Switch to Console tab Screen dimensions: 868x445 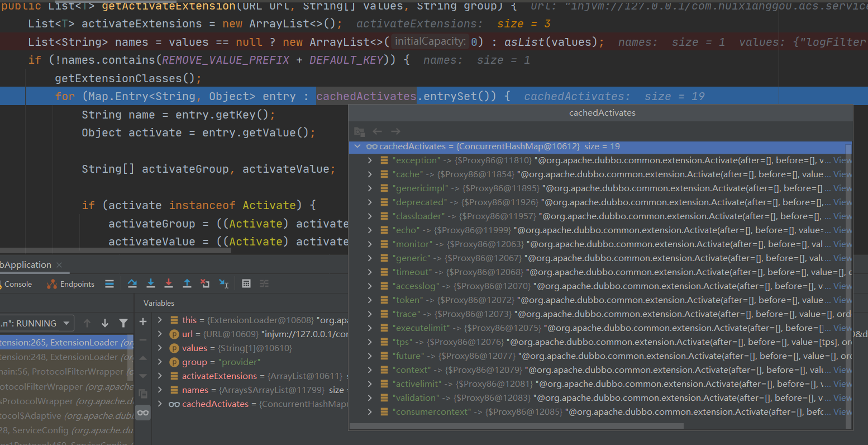[16, 284]
